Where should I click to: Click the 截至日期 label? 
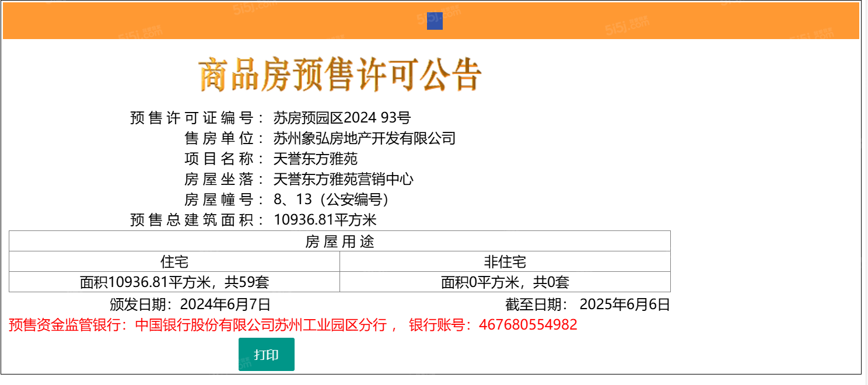537,304
